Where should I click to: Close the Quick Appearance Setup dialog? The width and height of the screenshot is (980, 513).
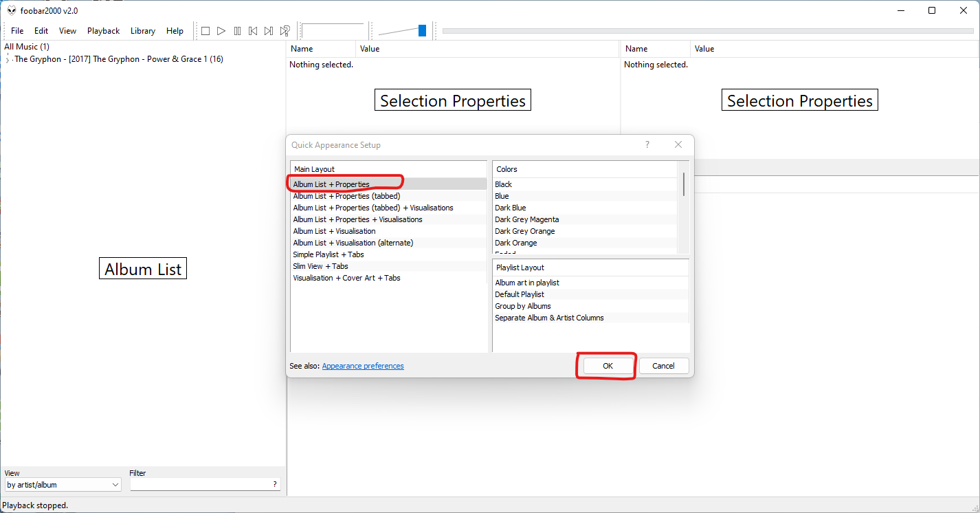(678, 144)
